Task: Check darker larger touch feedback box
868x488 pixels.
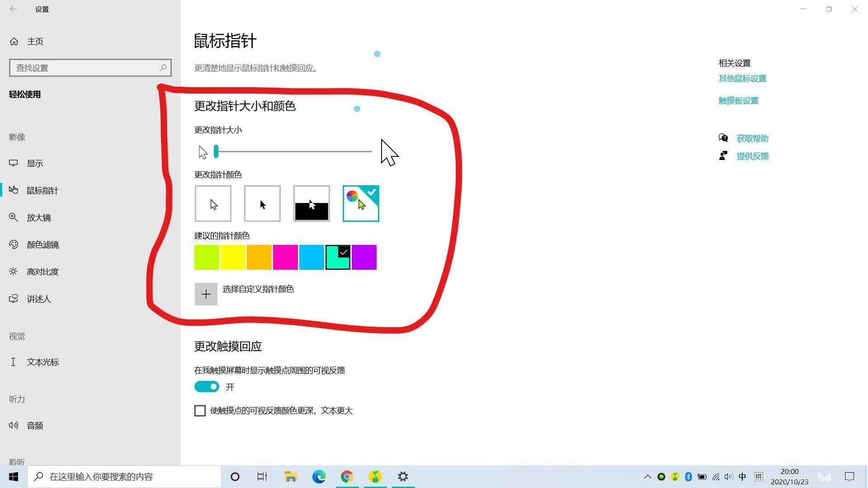Action: [x=200, y=410]
